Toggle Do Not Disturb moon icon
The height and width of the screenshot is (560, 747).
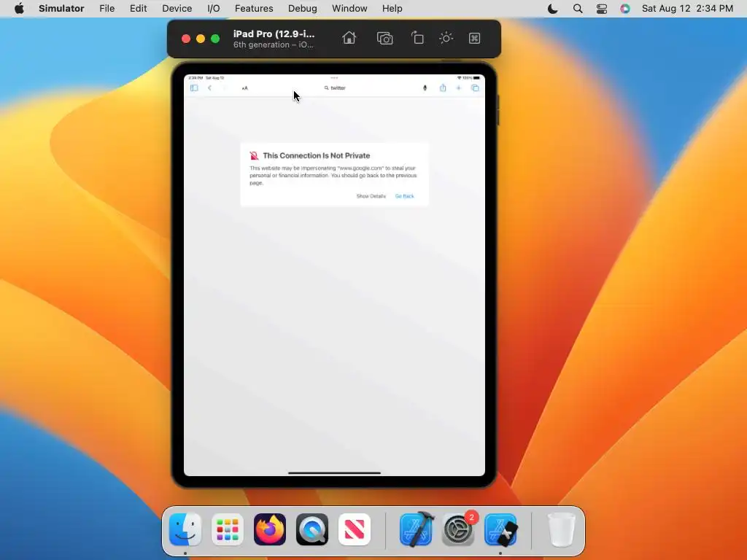[x=553, y=9]
